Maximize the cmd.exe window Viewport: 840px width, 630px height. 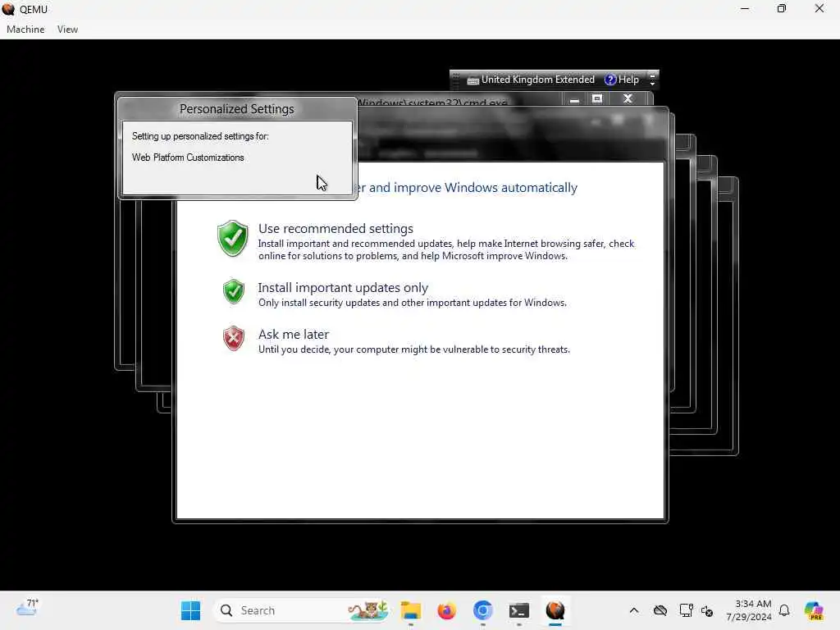(x=597, y=99)
